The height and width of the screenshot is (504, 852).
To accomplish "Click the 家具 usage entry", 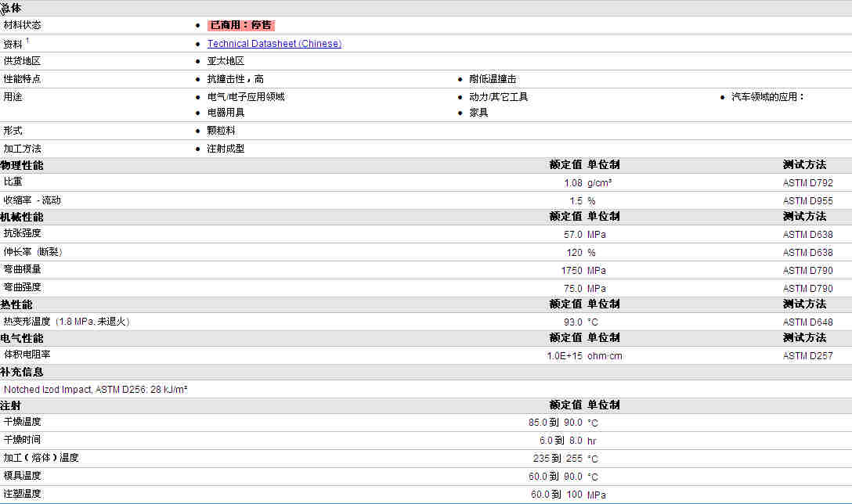I will click(x=478, y=113).
